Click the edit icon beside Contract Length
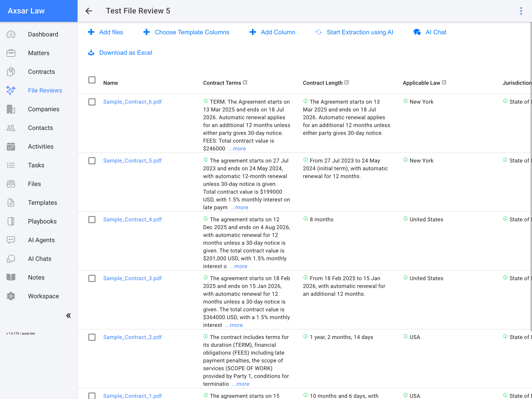532x399 pixels. tap(347, 82)
